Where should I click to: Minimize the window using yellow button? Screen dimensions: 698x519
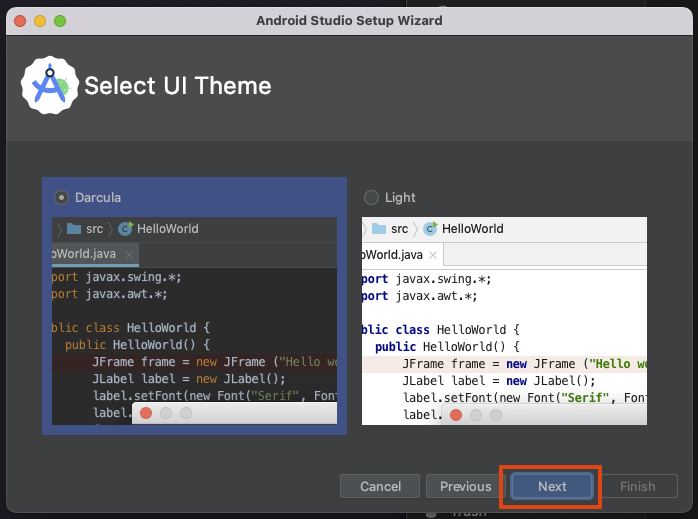40,21
